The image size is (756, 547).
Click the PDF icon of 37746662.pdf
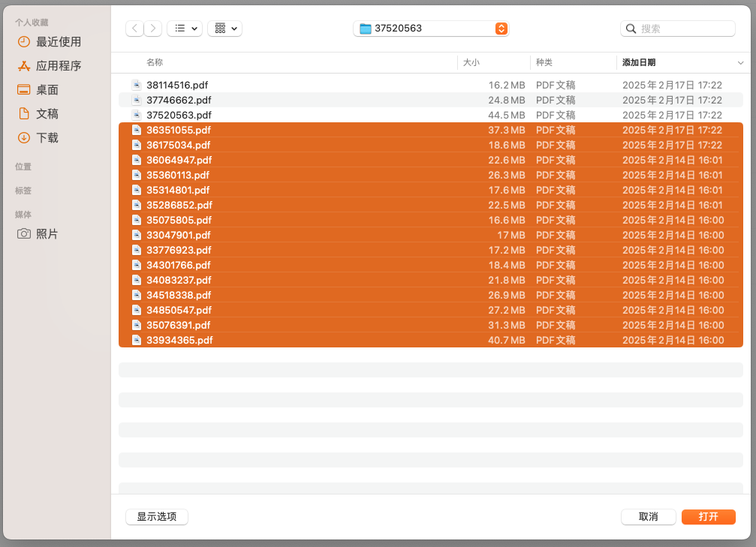[137, 100]
